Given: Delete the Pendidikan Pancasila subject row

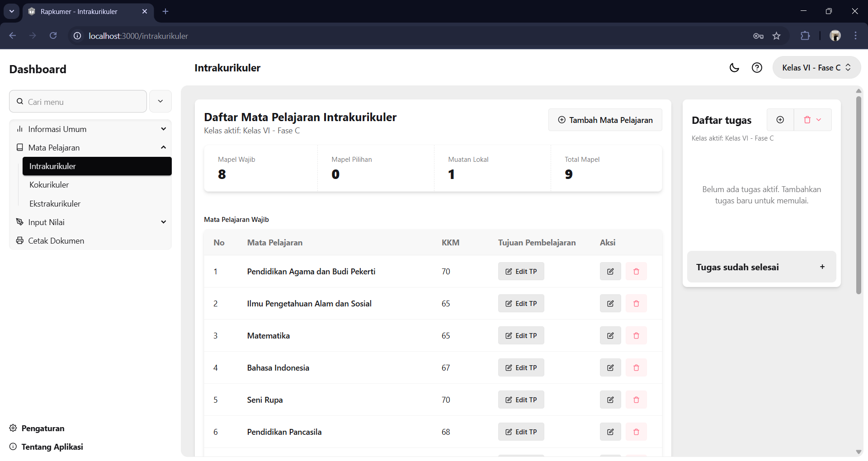Looking at the screenshot, I should click(636, 432).
